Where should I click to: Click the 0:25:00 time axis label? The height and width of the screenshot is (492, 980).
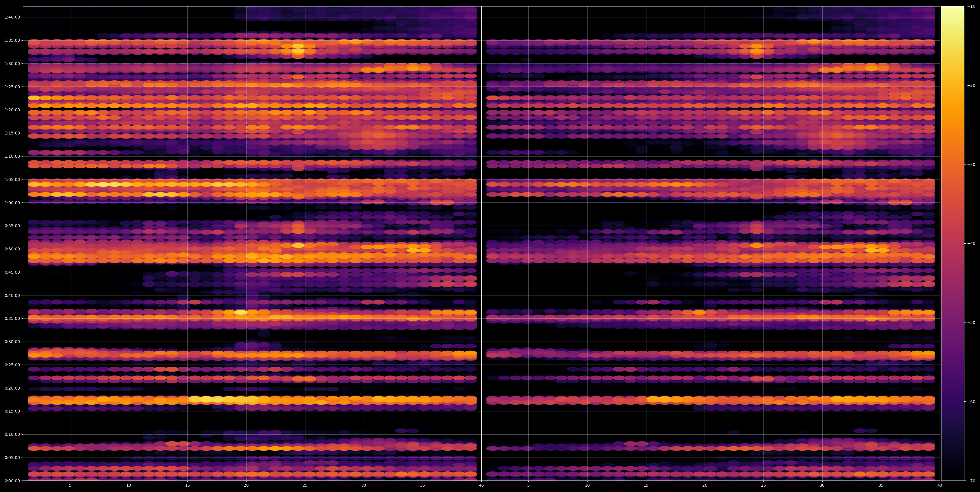[x=12, y=365]
